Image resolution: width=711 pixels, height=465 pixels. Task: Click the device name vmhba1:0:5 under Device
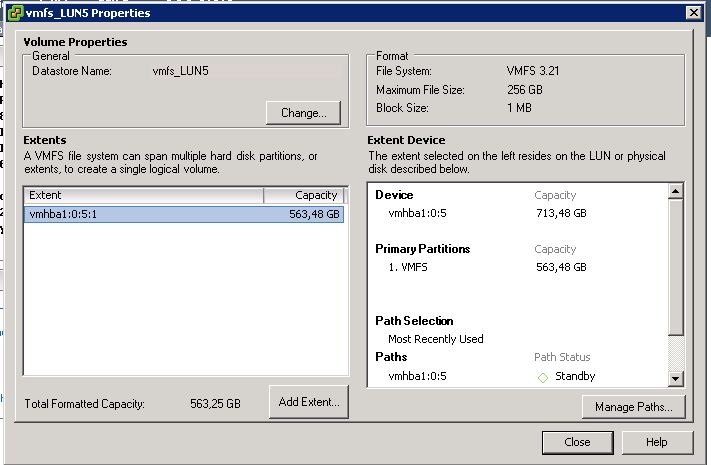(417, 213)
